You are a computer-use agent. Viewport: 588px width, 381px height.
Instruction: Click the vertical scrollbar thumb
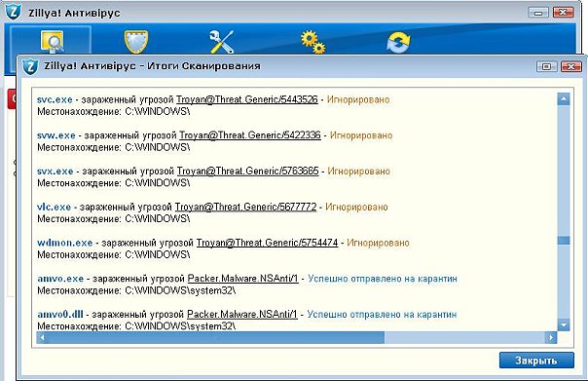(x=564, y=241)
